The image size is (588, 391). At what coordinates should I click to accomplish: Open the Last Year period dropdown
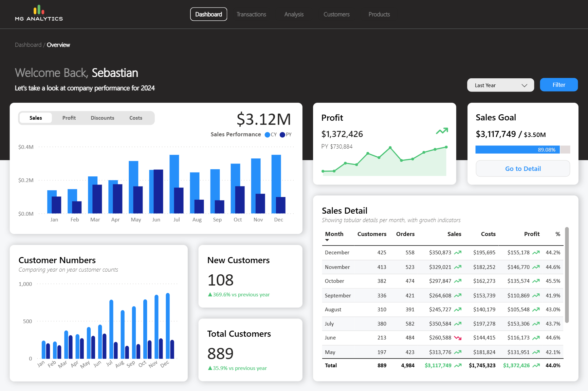click(x=500, y=85)
